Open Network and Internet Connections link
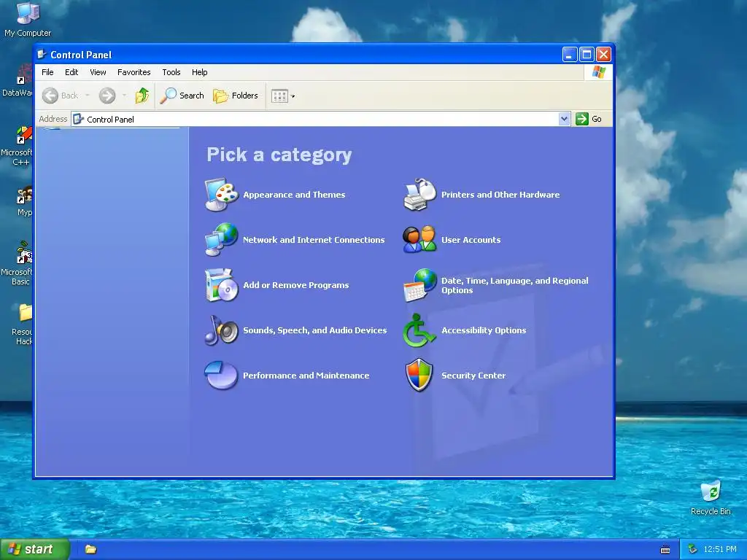Screen dimensions: 747x560 [x=314, y=240]
